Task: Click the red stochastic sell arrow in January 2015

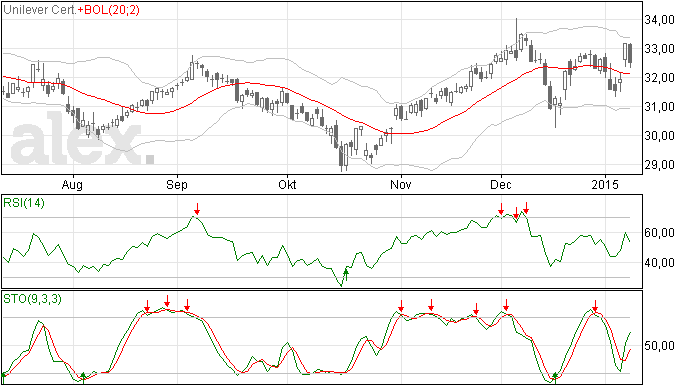Action: pos(595,306)
